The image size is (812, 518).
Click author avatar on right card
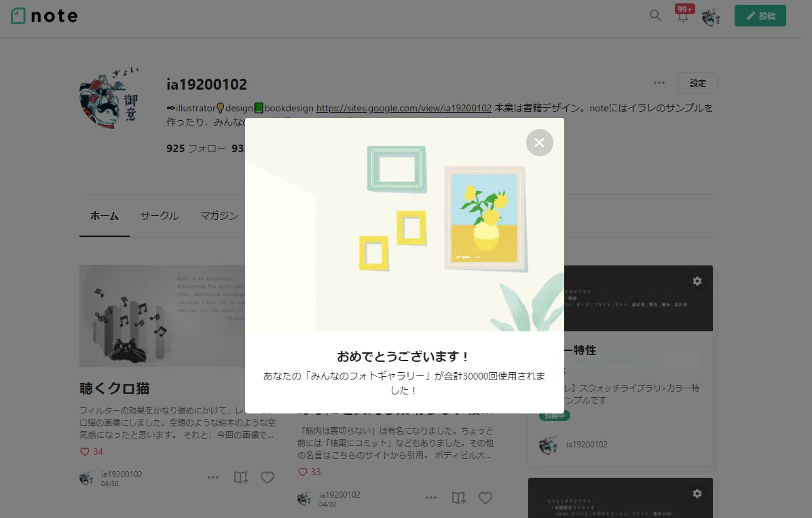point(548,445)
